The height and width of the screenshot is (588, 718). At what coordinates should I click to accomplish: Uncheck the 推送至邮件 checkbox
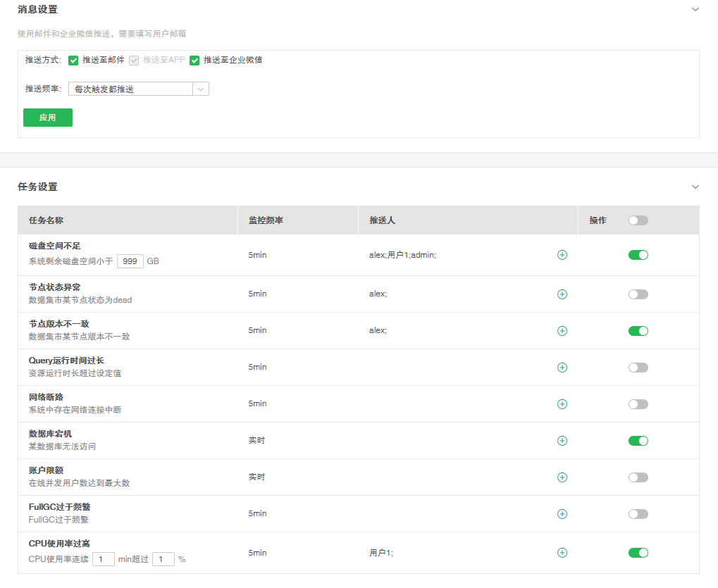click(73, 61)
